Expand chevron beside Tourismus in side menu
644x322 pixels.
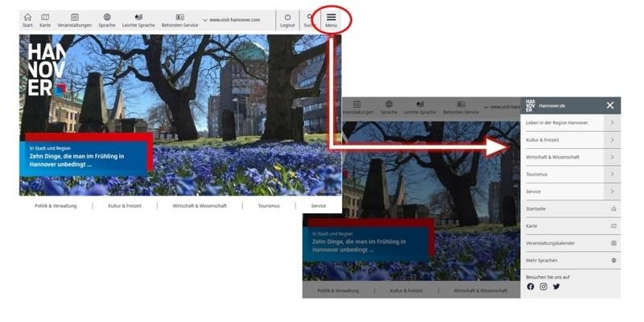[x=612, y=175]
